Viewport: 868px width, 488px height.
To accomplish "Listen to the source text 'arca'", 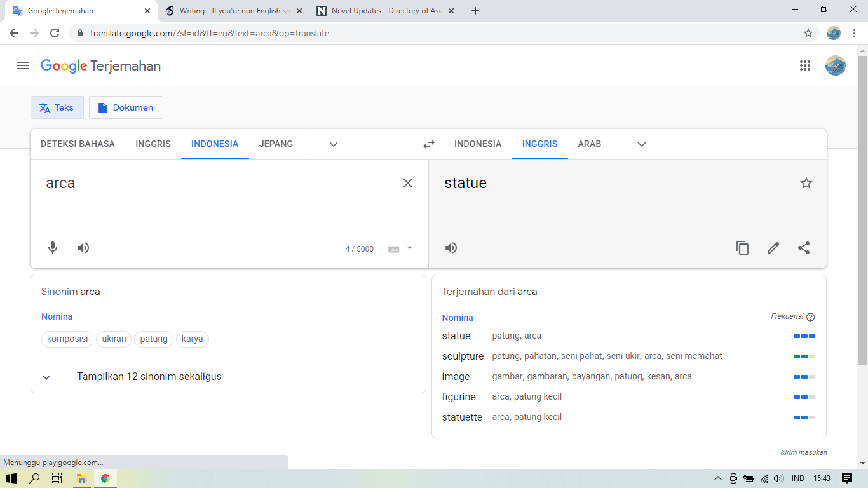I will click(83, 248).
